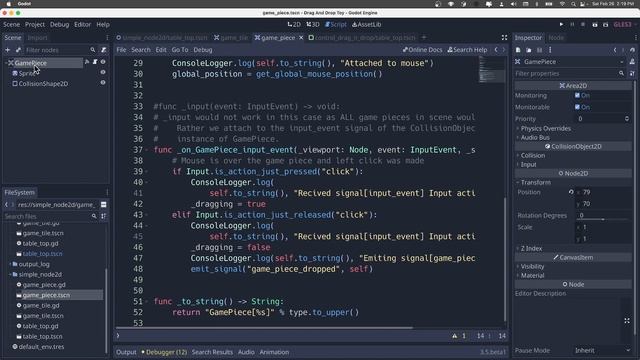This screenshot has height=360, width=640.
Task: Adjust the Rotation Degrees slider
Action: [603, 219]
